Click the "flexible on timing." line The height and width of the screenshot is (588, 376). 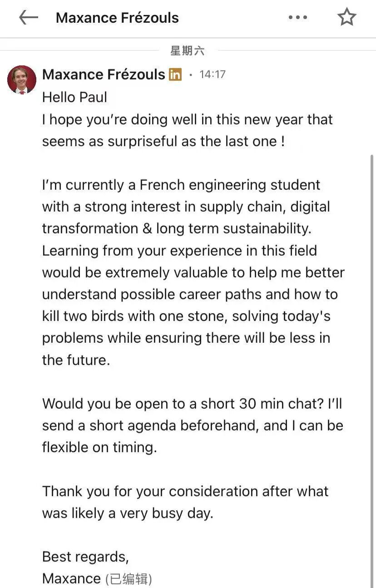click(99, 447)
